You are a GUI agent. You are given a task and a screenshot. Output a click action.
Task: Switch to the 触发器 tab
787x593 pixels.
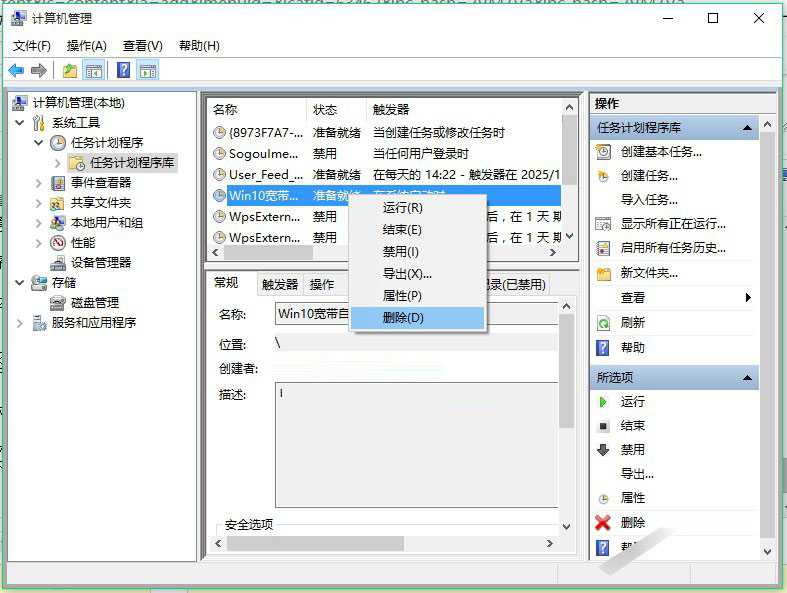[x=280, y=285]
